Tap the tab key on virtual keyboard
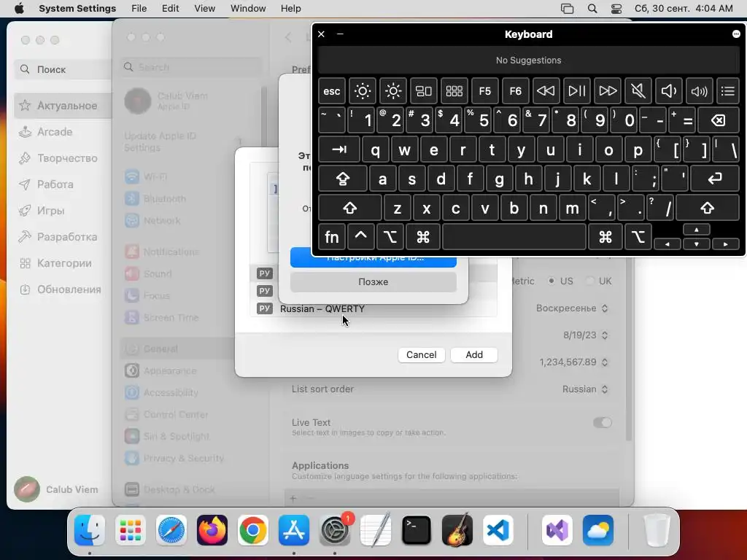Viewport: 747px width, 560px height. tap(339, 149)
